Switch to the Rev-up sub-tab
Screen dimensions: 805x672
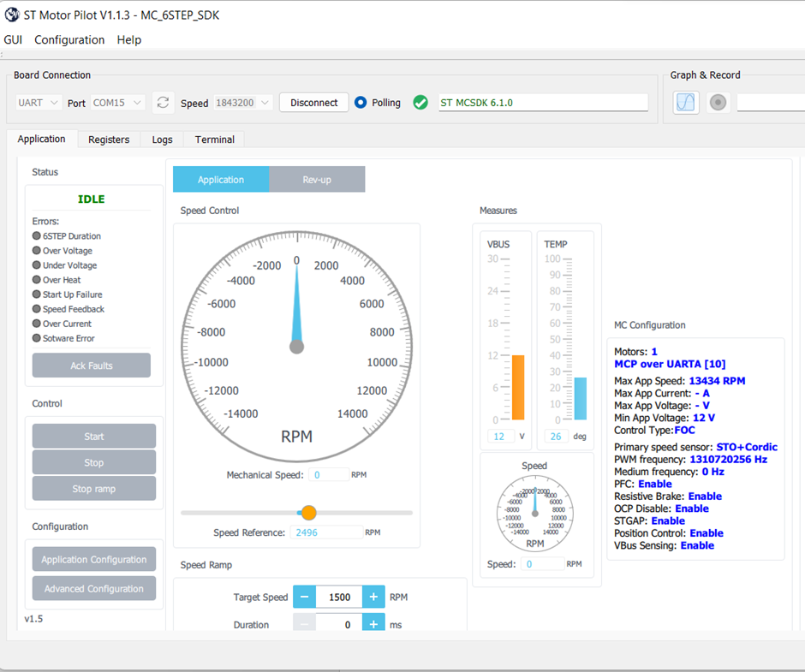pyautogui.click(x=317, y=179)
